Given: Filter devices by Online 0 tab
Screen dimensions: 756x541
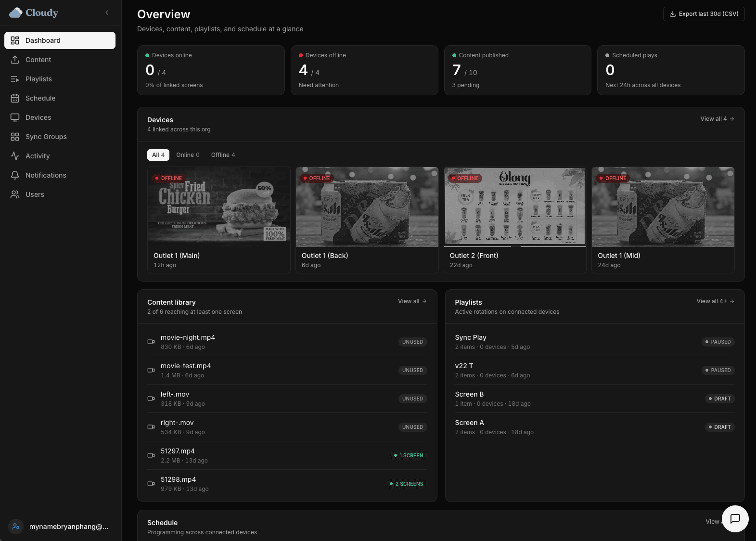Looking at the screenshot, I should (x=188, y=155).
